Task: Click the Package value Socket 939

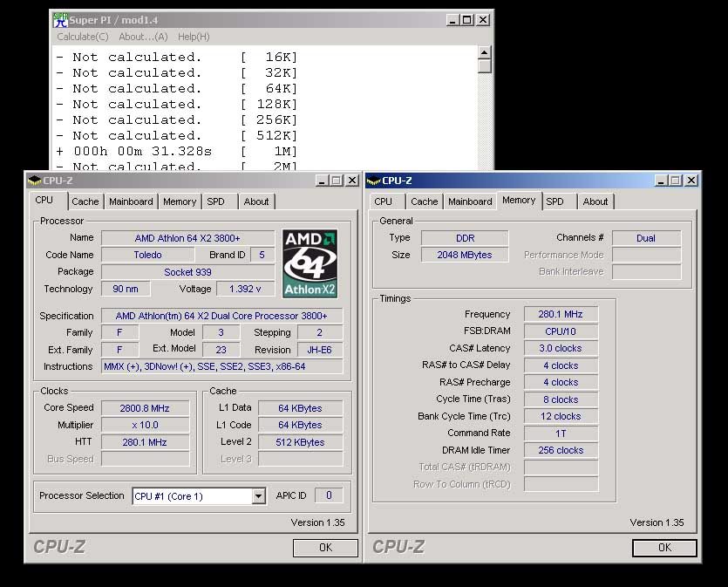Action: coord(187,272)
